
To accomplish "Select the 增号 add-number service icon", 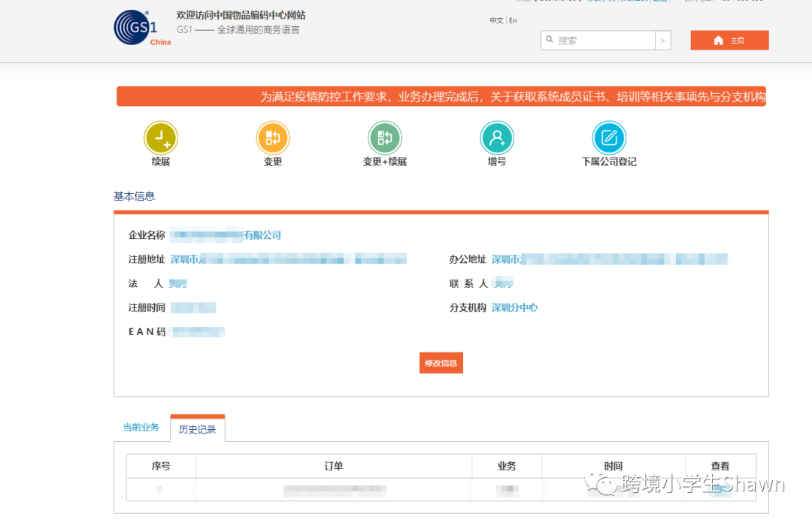I will point(496,137).
